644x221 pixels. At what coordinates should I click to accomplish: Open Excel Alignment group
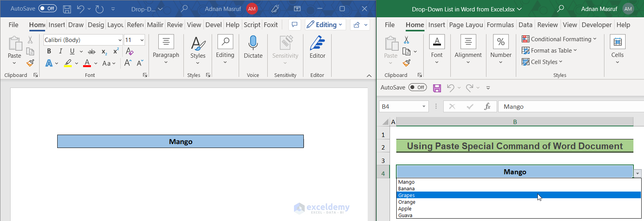468,49
